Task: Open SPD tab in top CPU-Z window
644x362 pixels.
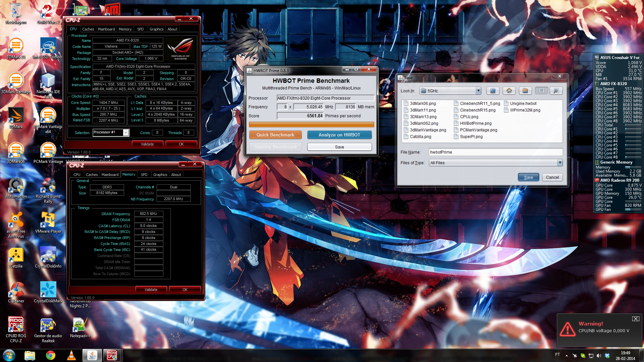Action: point(140,29)
